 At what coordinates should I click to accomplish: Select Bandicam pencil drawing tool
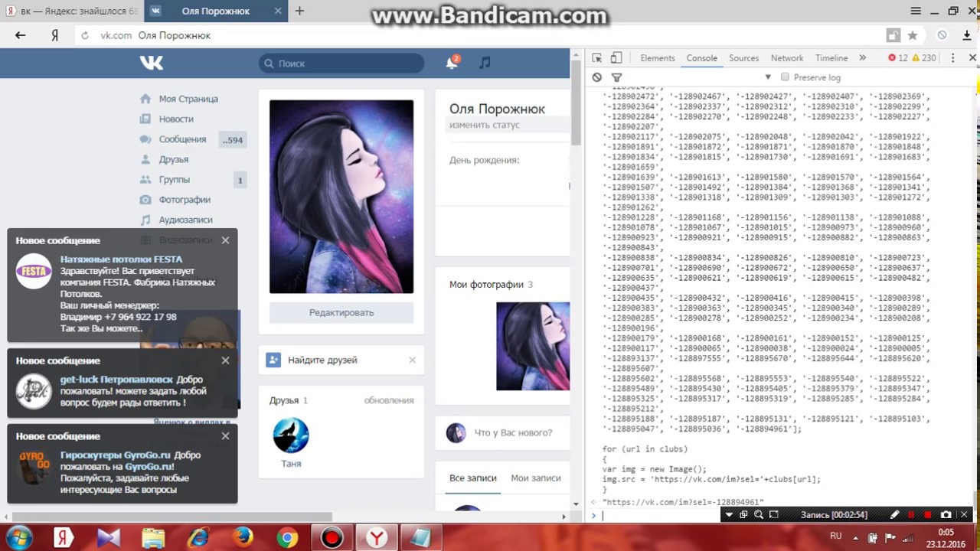tap(894, 515)
